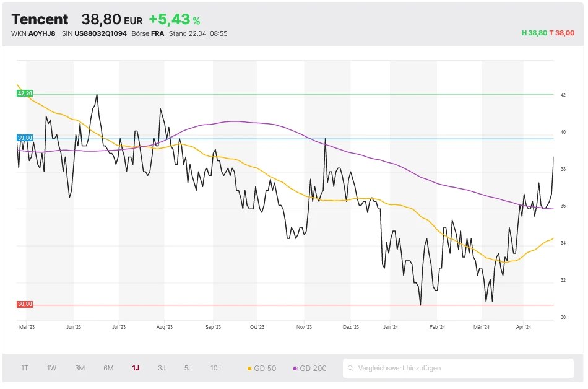Click the red 30,80 price marker
This screenshot has height=389, width=588.
coord(25,304)
